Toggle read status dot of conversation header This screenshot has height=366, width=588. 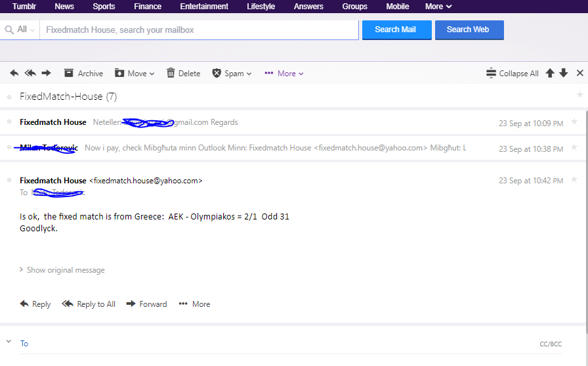pyautogui.click(x=9, y=97)
